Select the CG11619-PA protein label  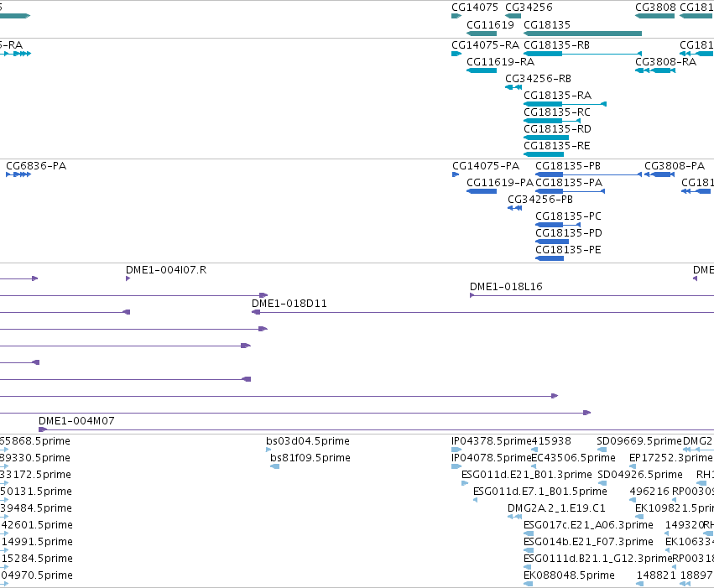[500, 183]
